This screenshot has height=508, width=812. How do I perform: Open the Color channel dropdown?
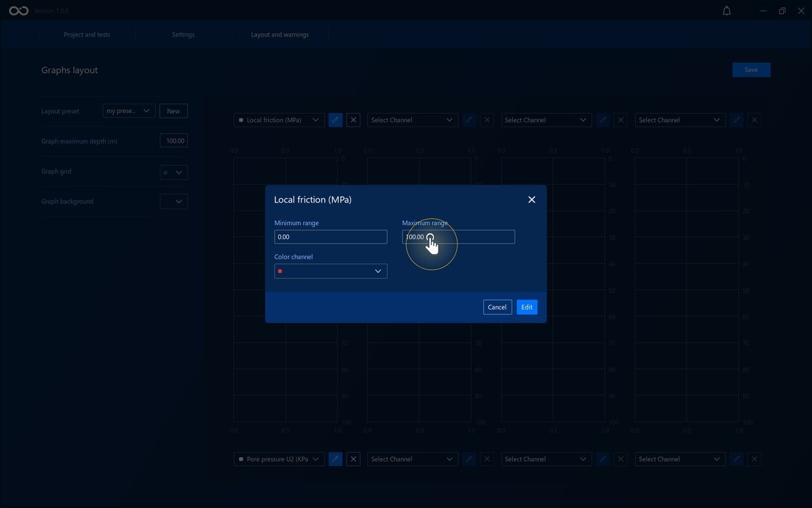pyautogui.click(x=331, y=271)
